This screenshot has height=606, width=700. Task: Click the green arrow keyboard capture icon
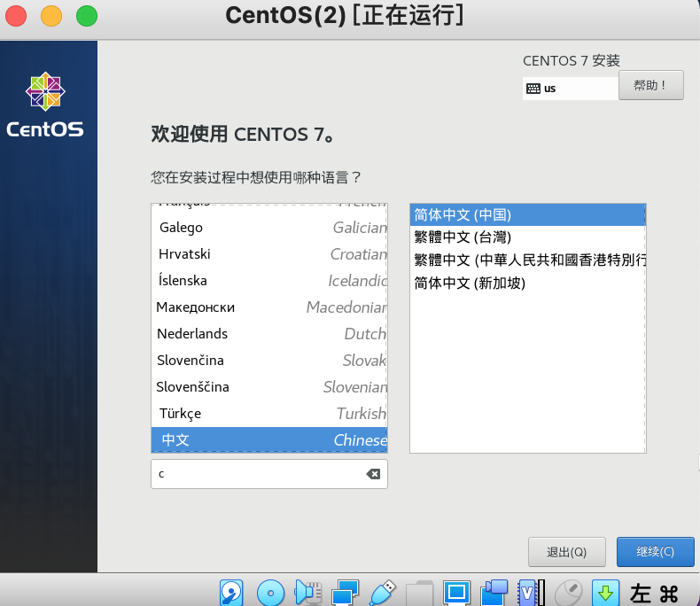605,593
